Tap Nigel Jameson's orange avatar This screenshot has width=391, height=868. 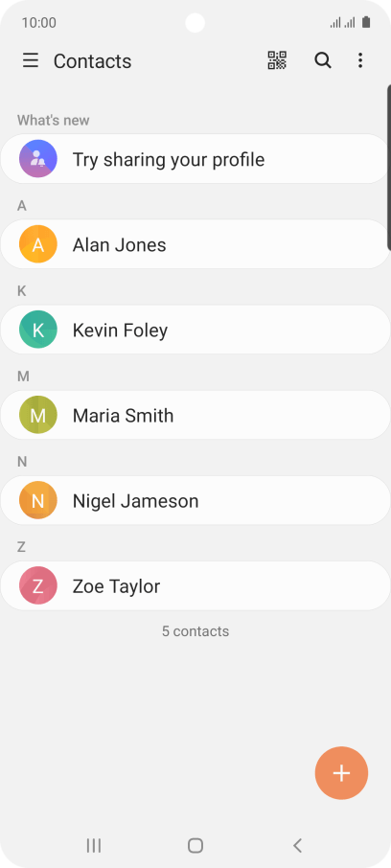coord(38,500)
